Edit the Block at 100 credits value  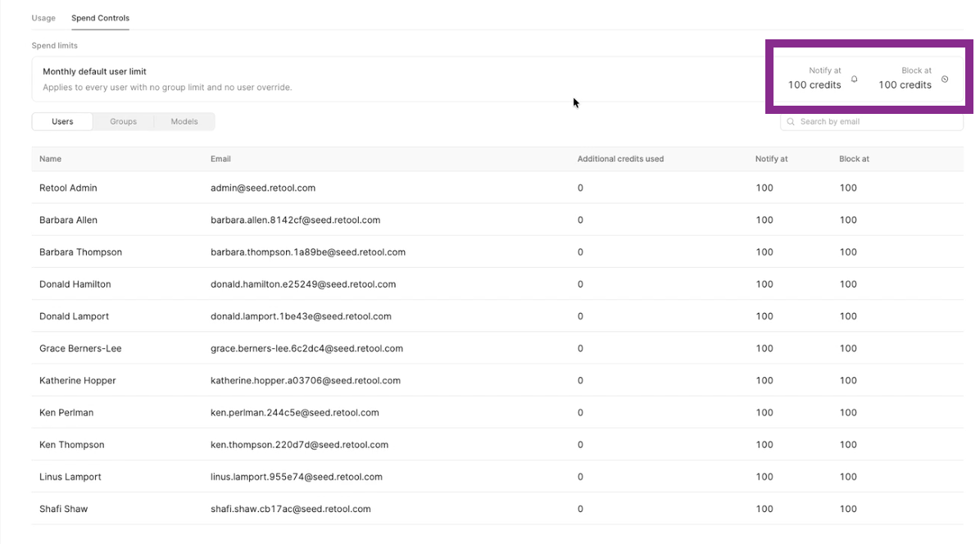(x=905, y=85)
